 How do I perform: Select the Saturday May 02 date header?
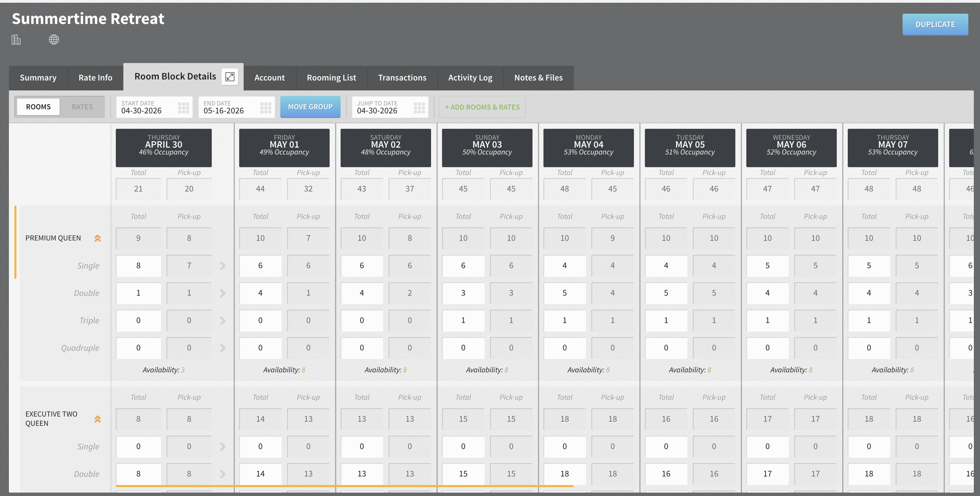pyautogui.click(x=386, y=148)
